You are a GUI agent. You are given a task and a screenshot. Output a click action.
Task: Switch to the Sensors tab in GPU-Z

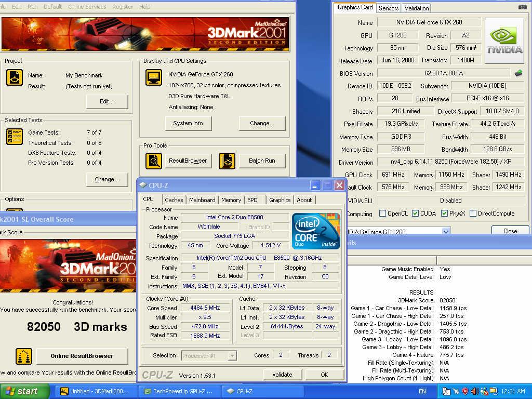click(x=389, y=8)
